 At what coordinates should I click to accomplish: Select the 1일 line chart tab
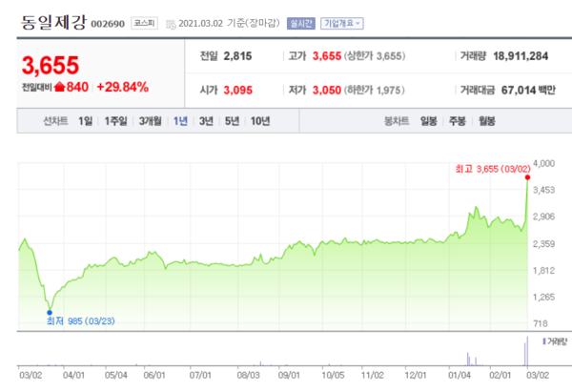point(86,121)
